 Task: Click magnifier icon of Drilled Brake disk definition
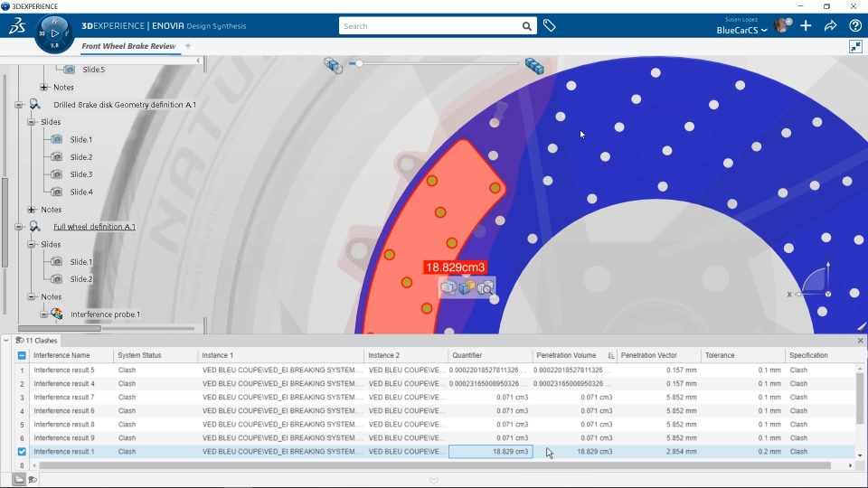coord(35,105)
